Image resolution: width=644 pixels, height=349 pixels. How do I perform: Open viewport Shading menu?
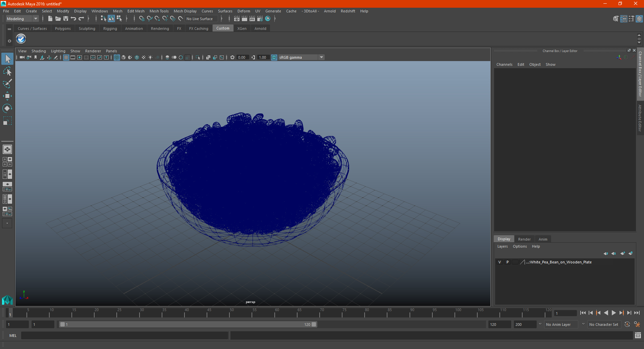[39, 51]
